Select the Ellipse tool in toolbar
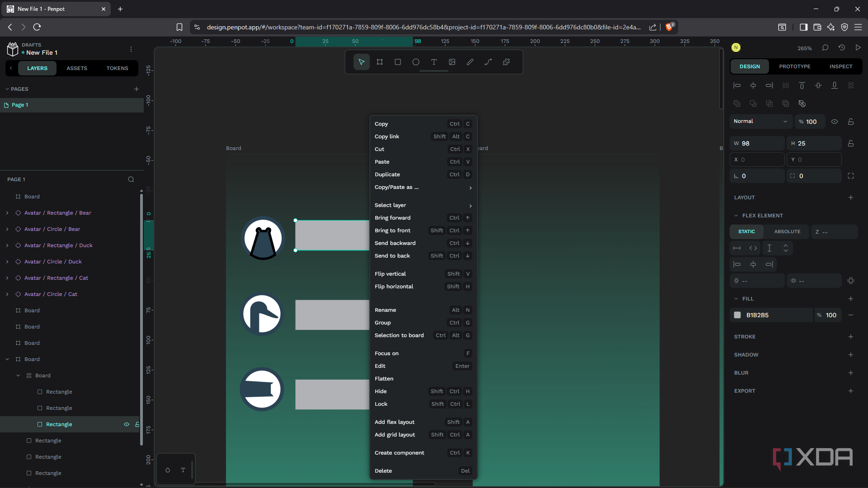Viewport: 868px width, 488px height. point(416,62)
